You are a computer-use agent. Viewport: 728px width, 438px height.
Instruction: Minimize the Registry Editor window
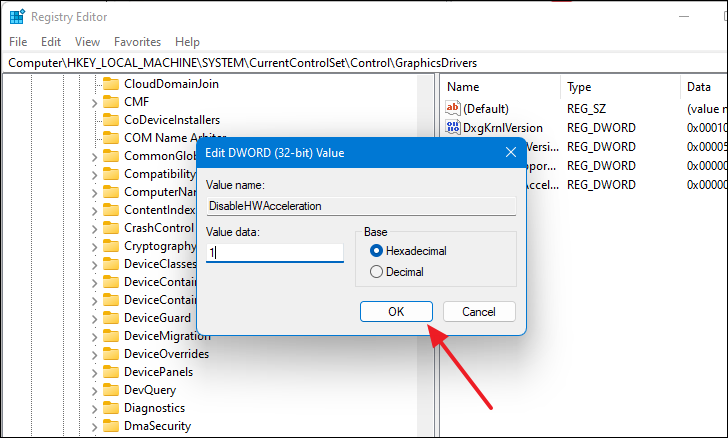coord(683,17)
